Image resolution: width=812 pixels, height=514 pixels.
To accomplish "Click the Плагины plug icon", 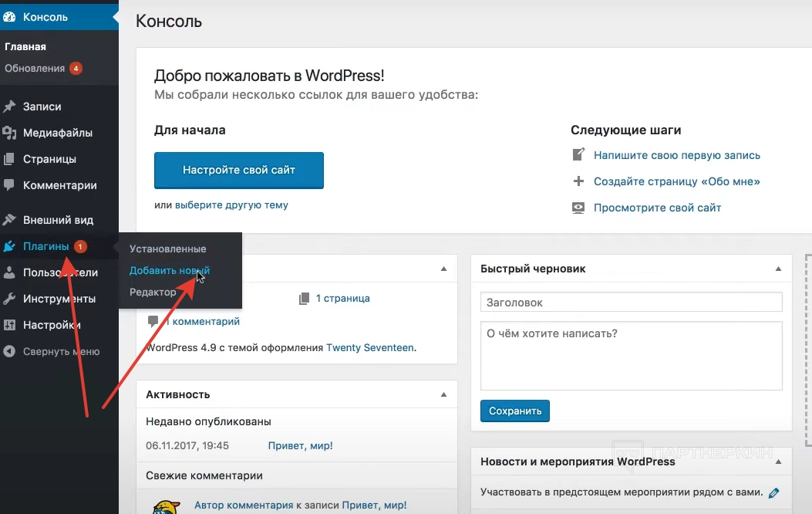I will (x=10, y=246).
